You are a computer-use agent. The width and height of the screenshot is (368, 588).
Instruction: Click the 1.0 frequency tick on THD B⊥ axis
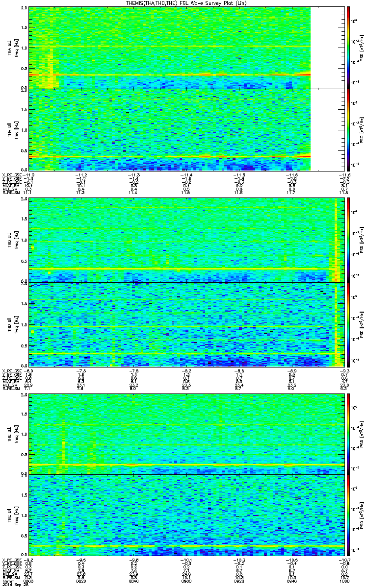coord(24,240)
